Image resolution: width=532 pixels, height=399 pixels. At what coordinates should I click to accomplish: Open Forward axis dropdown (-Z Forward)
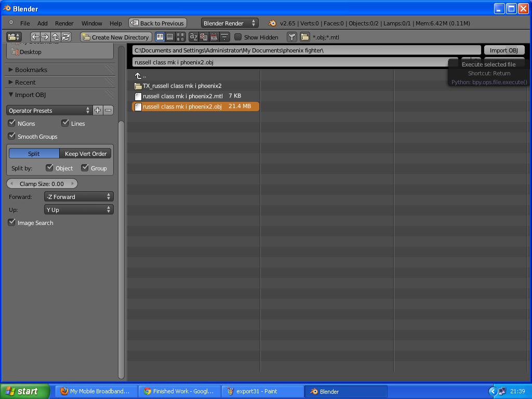(x=79, y=197)
